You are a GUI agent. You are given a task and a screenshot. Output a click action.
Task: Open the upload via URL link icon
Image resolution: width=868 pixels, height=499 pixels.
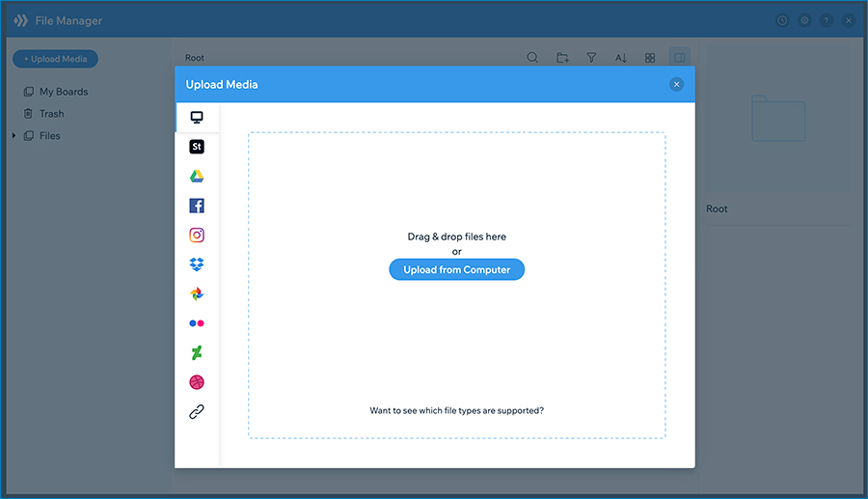[197, 411]
